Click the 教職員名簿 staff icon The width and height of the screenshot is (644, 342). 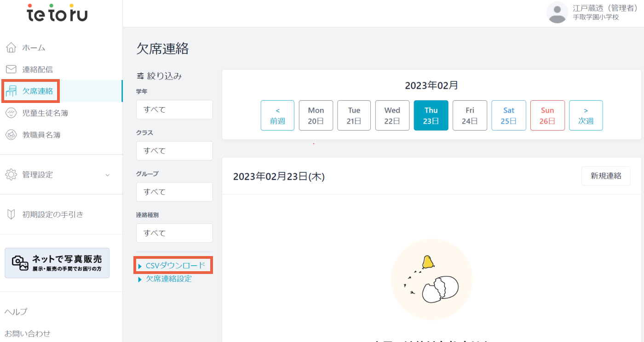(11, 135)
